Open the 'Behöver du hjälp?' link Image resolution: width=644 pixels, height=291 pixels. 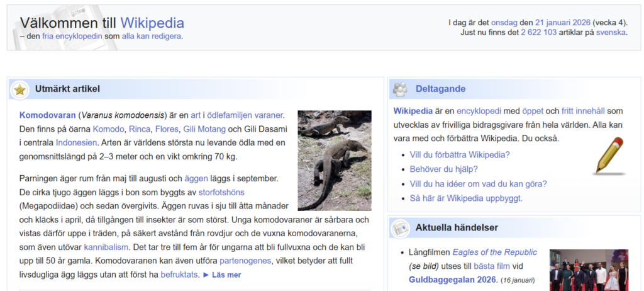coord(443,169)
